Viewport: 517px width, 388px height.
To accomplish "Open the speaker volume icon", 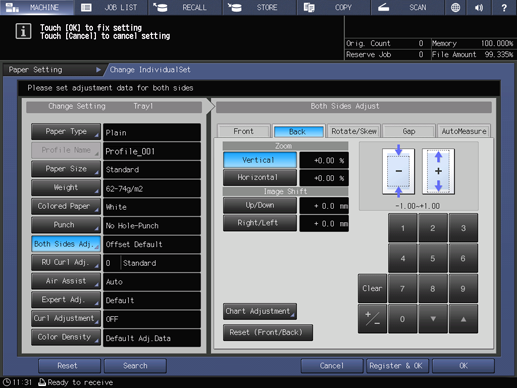I will coord(479,7).
